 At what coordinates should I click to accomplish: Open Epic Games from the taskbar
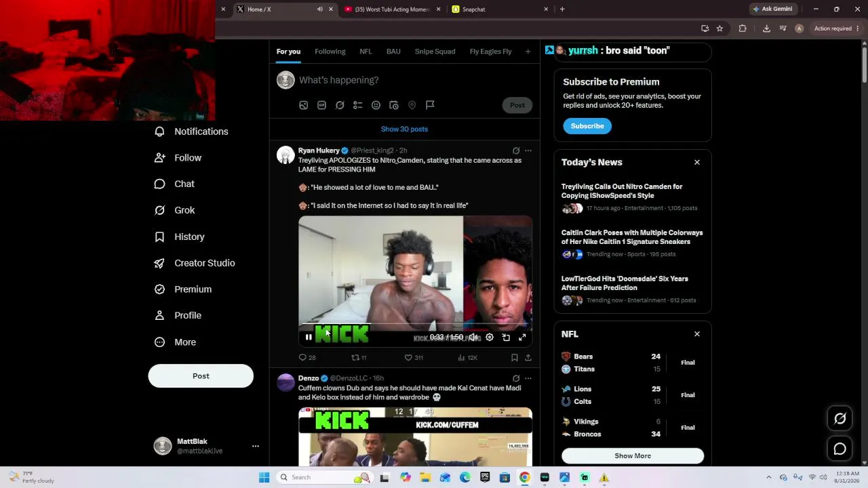[x=485, y=477]
